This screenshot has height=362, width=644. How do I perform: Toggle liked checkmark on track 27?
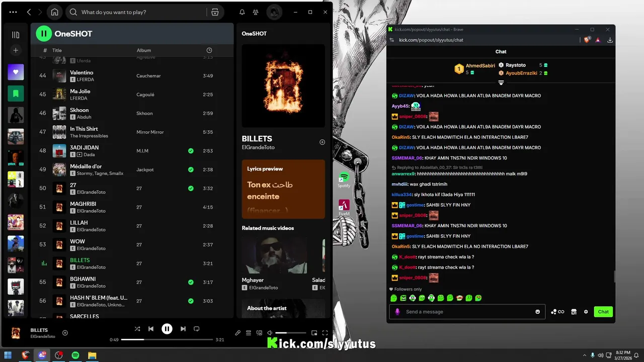[x=191, y=189]
